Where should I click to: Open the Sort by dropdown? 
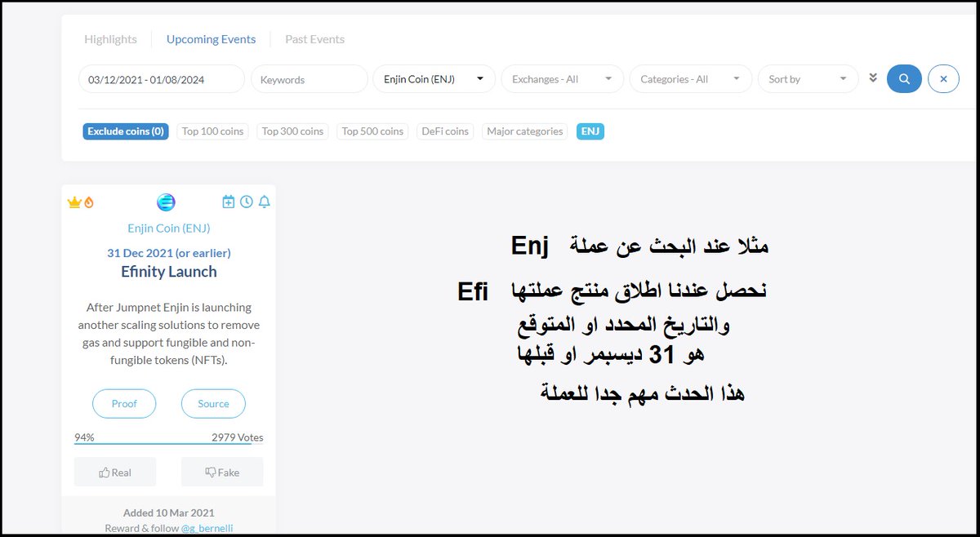point(808,79)
